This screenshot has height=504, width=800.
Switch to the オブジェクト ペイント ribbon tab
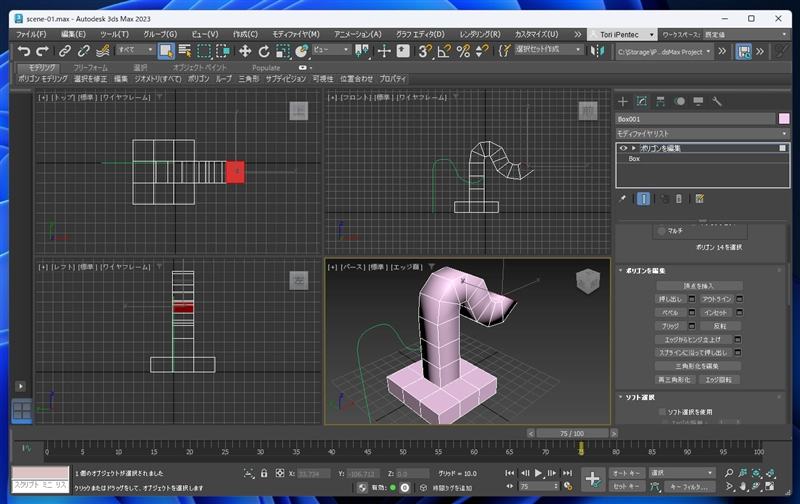[x=199, y=67]
